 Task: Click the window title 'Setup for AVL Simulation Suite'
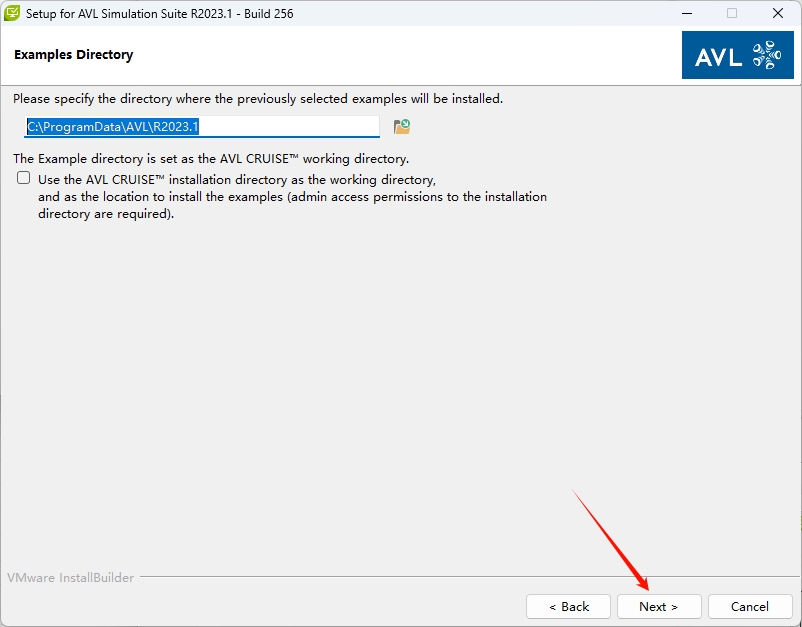160,14
